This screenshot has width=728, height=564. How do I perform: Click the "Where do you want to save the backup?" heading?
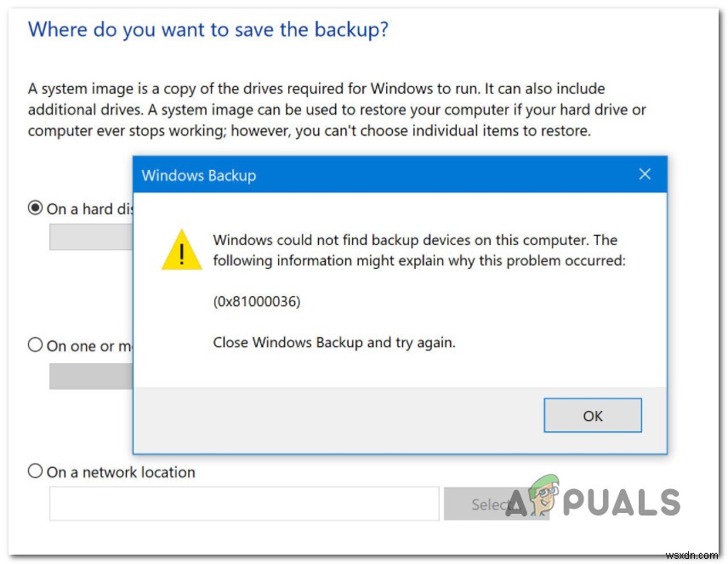208,29
